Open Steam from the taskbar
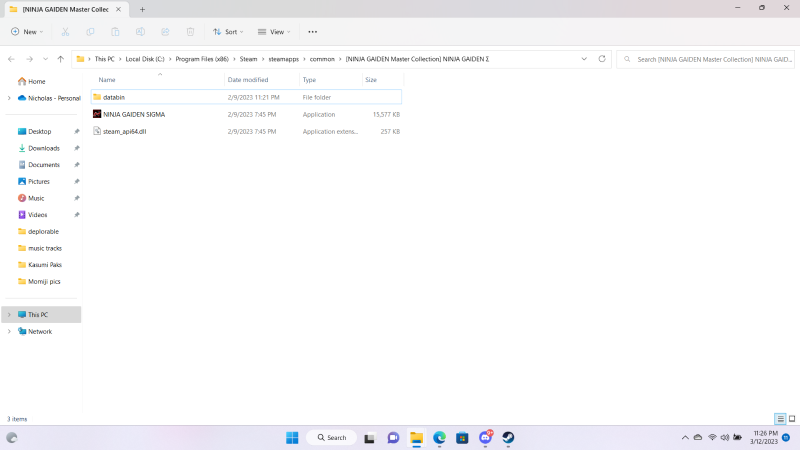The height and width of the screenshot is (450, 800). 508,438
